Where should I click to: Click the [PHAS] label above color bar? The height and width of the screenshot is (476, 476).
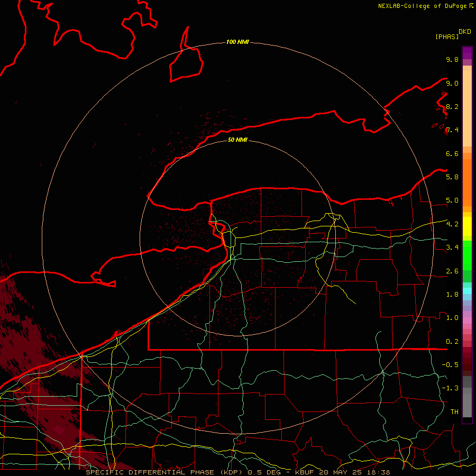coord(447,36)
